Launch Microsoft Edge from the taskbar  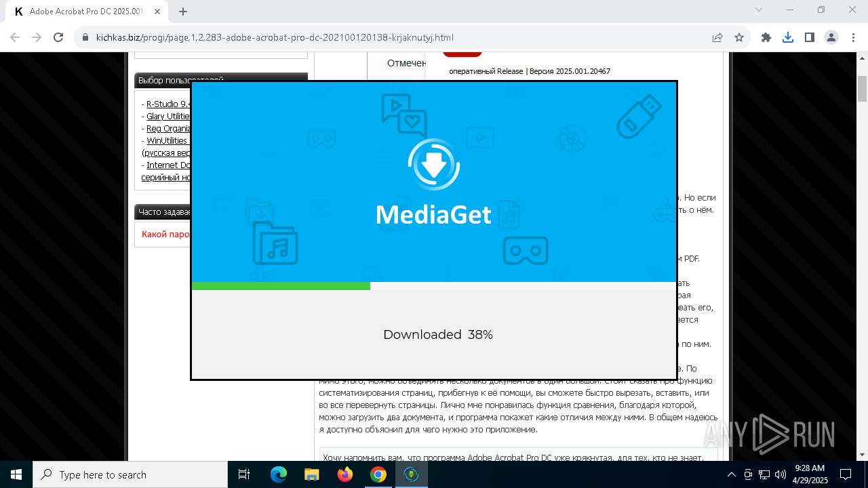point(279,474)
